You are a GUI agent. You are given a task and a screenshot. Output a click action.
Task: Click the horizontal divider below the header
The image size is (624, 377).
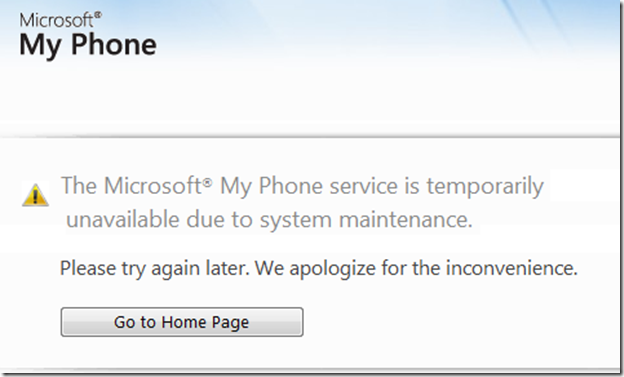[310, 137]
